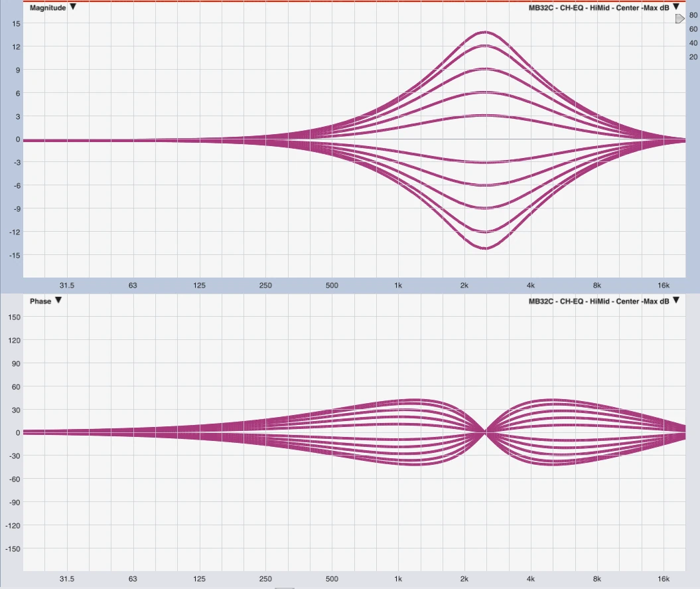
Task: Expand trace selector arrow in Phase plot
Action: [x=676, y=300]
